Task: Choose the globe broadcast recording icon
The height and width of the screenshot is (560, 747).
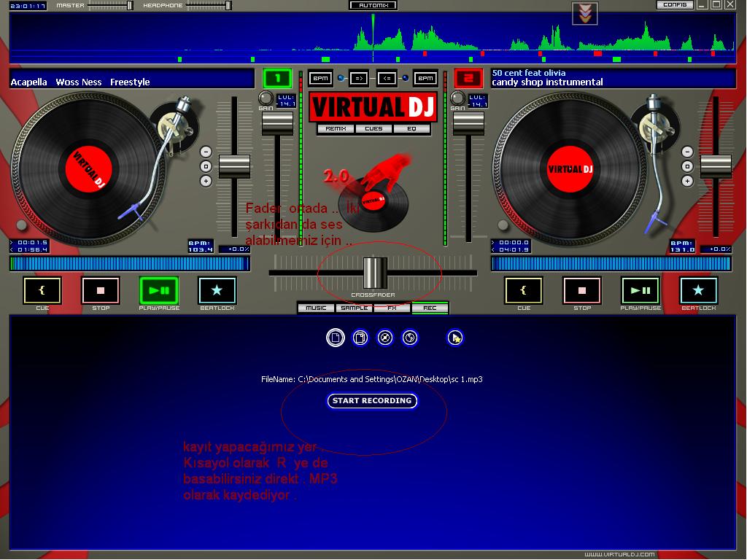Action: (410, 338)
